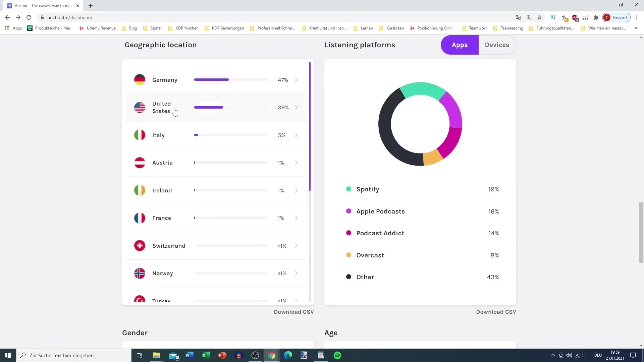644x362 pixels.
Task: Click the Italy flag icon
Action: point(140,135)
